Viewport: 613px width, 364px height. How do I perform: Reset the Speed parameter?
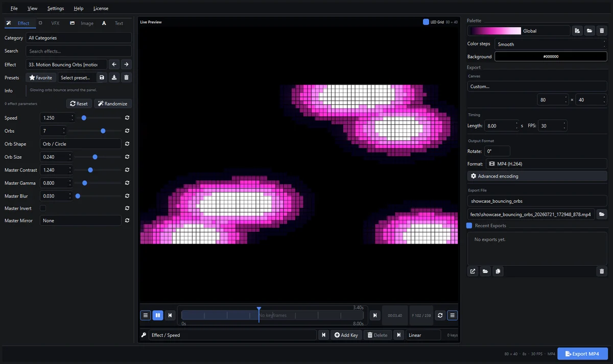tap(127, 118)
